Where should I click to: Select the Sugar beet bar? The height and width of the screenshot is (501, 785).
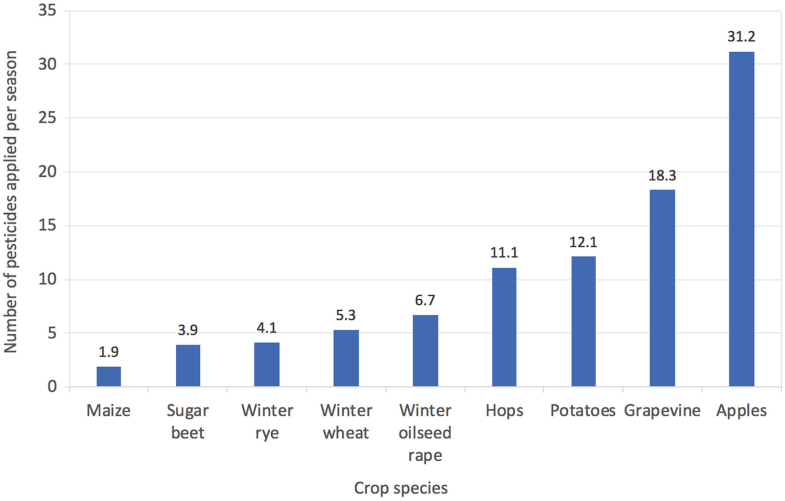click(x=188, y=366)
